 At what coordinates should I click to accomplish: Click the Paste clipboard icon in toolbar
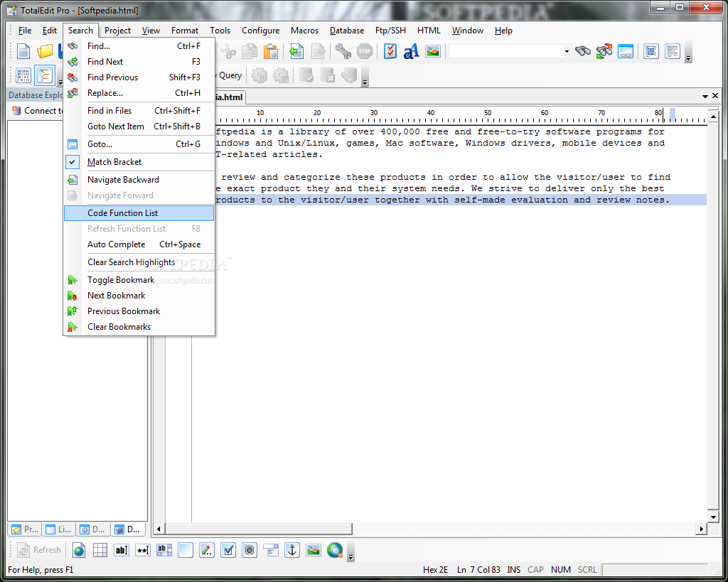(x=271, y=51)
